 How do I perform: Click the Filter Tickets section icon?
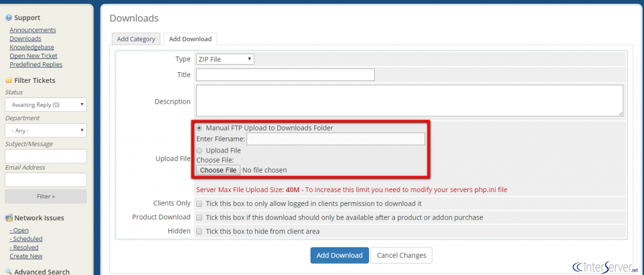(9, 80)
